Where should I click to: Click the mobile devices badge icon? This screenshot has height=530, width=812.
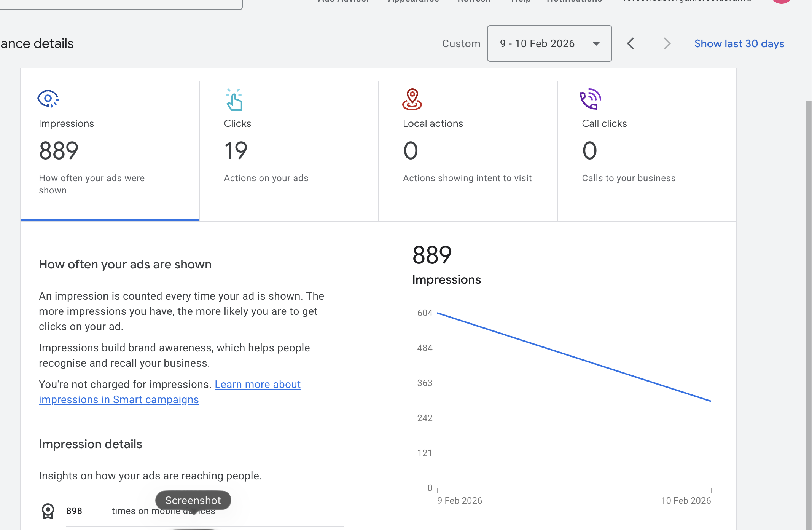48,511
